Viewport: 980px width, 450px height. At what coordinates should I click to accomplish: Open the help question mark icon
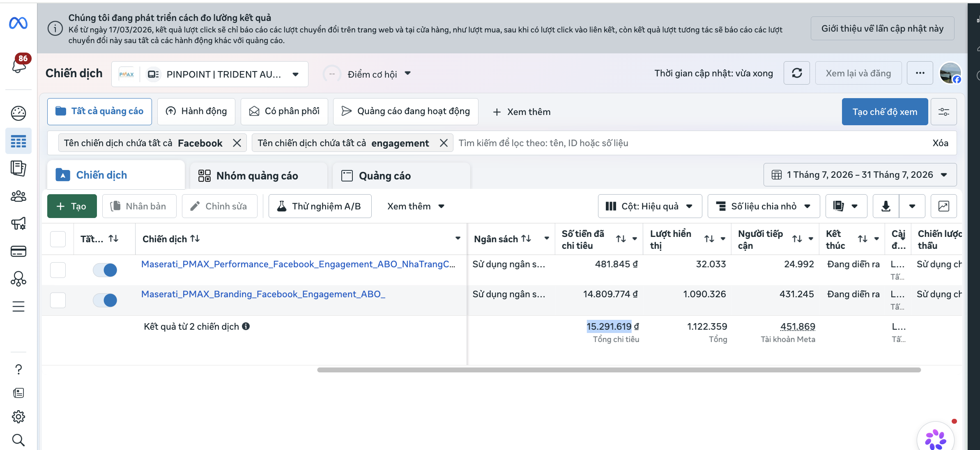click(x=18, y=370)
